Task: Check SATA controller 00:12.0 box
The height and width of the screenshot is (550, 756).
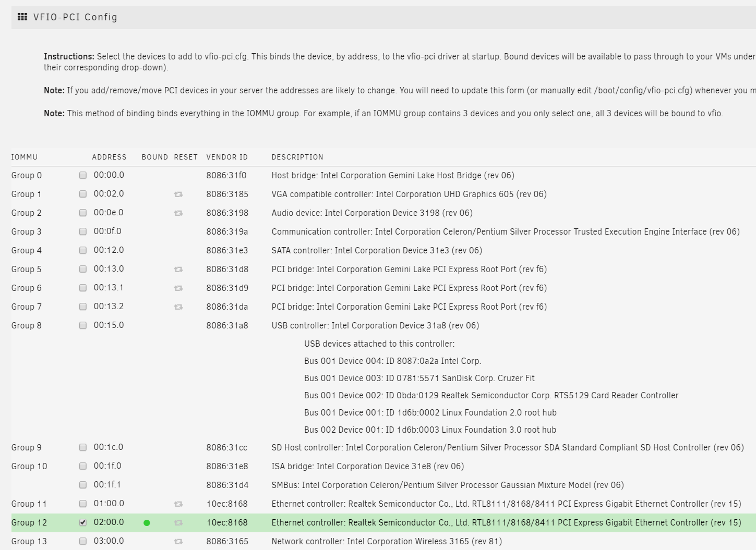Action: point(83,250)
